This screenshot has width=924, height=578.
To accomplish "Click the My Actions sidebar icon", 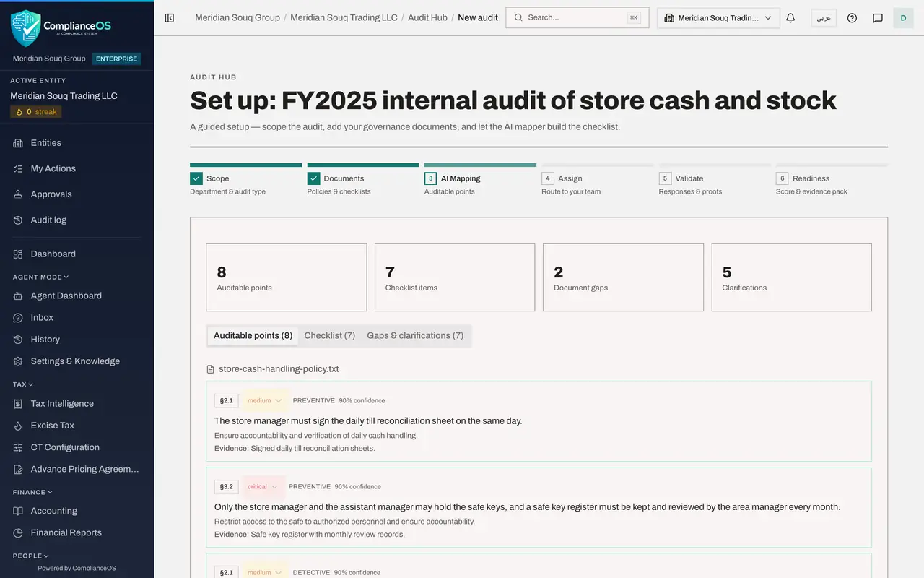I will 18,168.
